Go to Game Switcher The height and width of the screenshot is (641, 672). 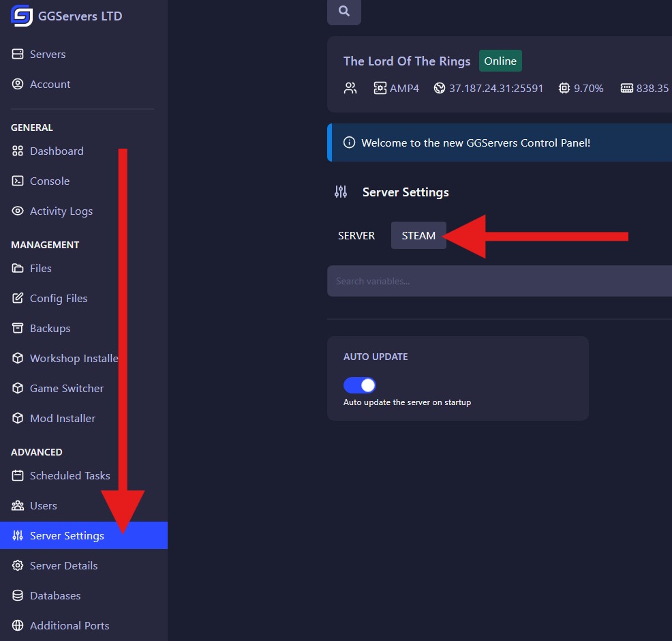[x=67, y=389]
